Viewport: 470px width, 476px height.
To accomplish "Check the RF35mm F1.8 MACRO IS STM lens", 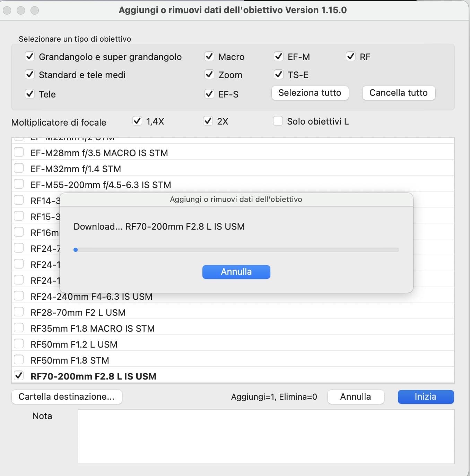I will tap(19, 328).
